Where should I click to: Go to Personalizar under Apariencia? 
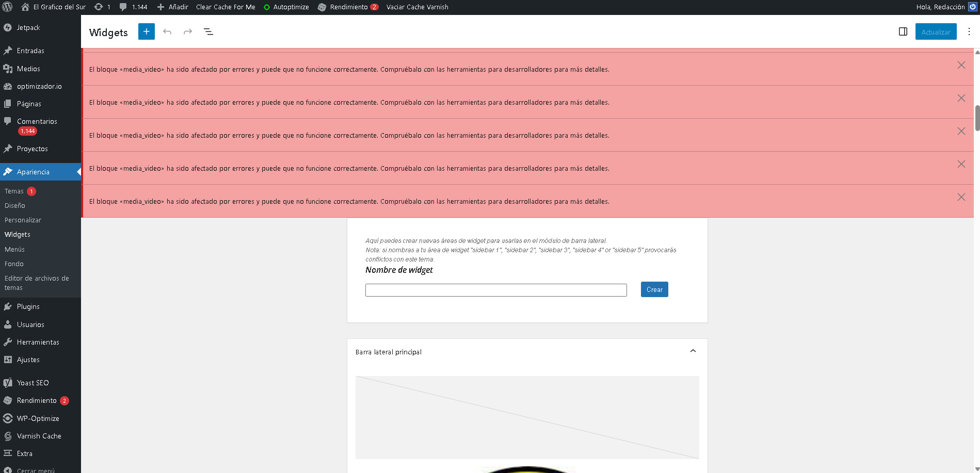[23, 220]
